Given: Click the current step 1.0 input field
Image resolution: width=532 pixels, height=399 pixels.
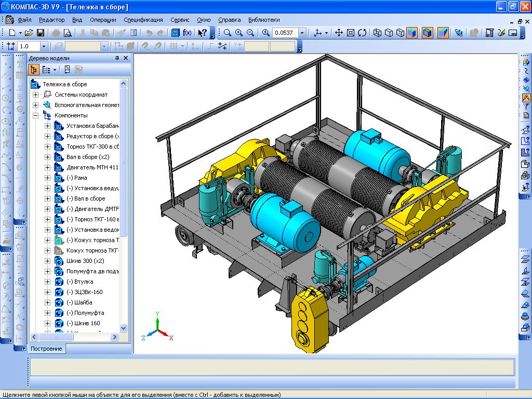Looking at the screenshot, I should [28, 46].
